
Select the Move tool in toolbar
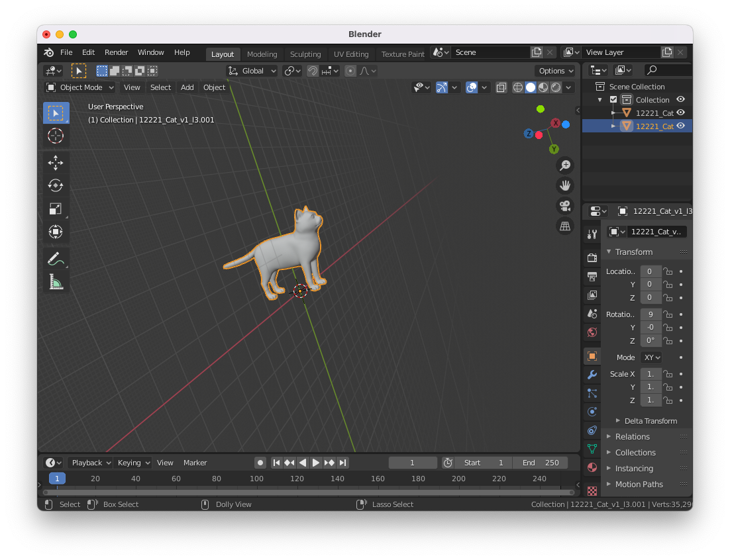click(x=56, y=163)
